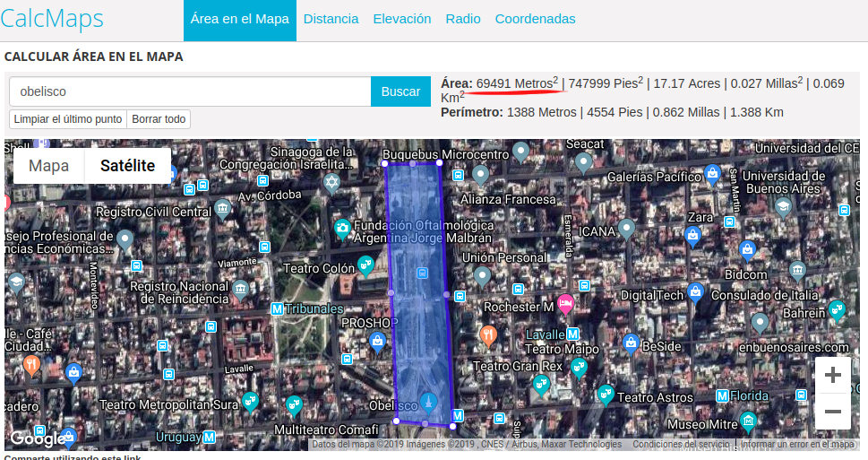The width and height of the screenshot is (868, 460).
Task: Click the Fundación Oftalmológica camera marker
Action: (342, 229)
